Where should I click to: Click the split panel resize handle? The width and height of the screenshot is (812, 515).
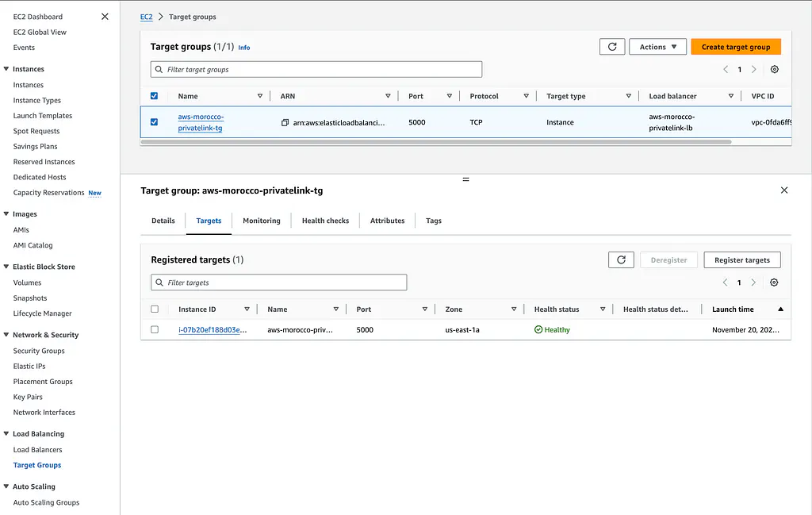[465, 179]
